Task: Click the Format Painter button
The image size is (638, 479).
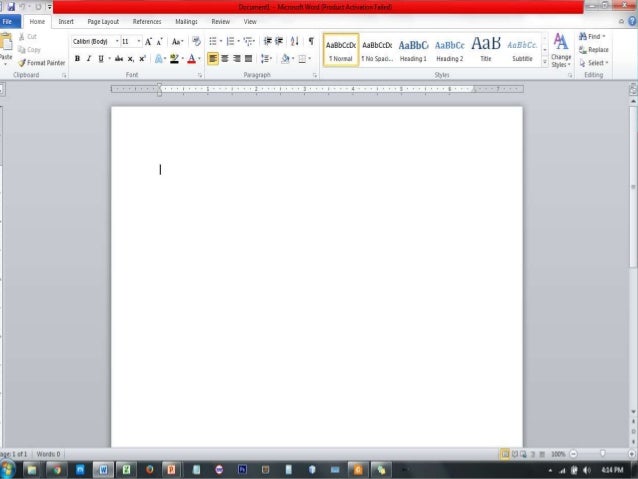Action: pos(41,62)
